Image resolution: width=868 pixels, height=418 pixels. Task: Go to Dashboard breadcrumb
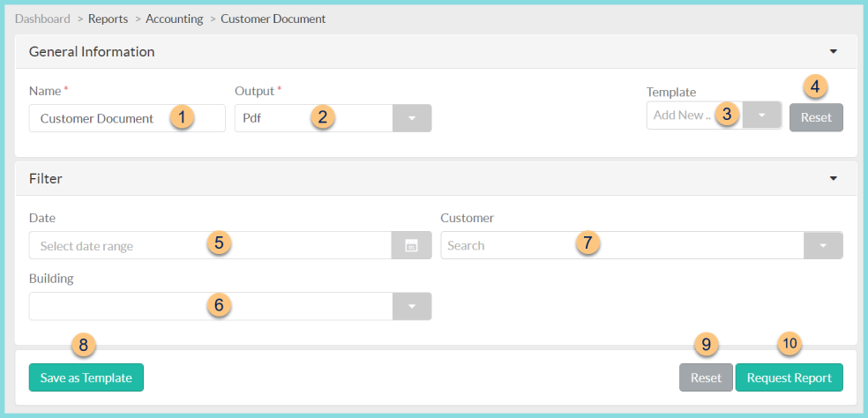(42, 19)
